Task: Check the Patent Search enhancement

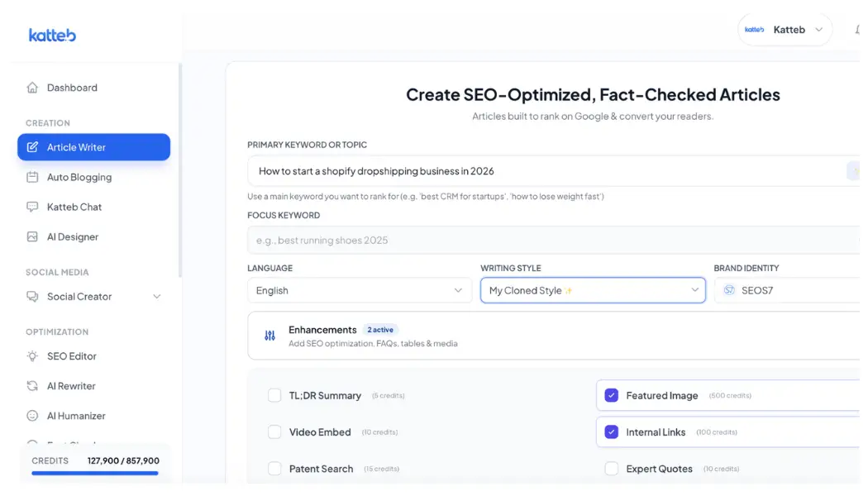Action: (274, 468)
